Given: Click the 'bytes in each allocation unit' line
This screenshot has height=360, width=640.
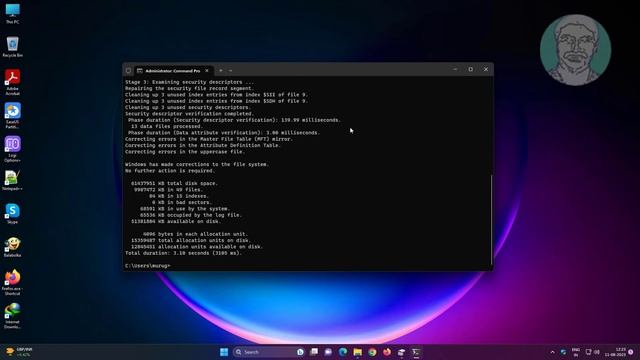Looking at the screenshot, I should (196, 234).
